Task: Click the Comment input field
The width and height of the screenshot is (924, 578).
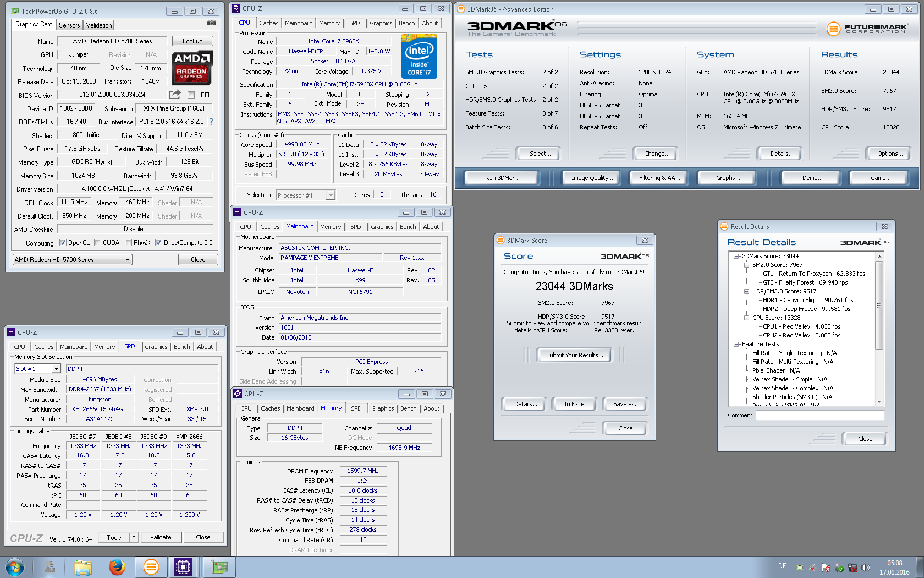Action: coord(820,416)
